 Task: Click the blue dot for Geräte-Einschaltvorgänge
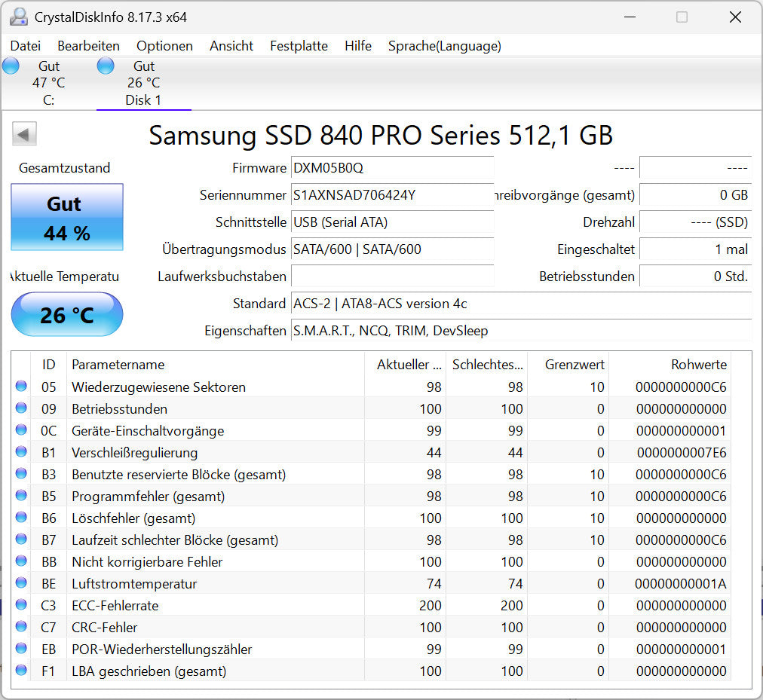point(23,430)
